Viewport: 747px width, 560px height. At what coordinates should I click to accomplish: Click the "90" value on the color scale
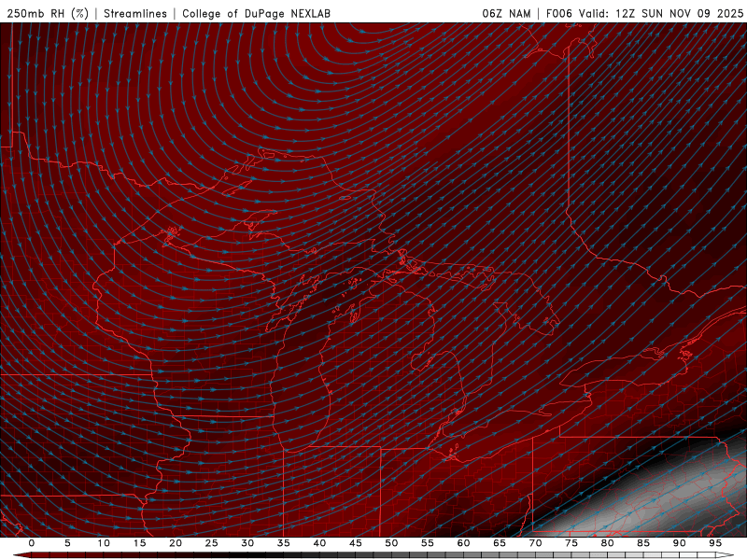tap(679, 543)
